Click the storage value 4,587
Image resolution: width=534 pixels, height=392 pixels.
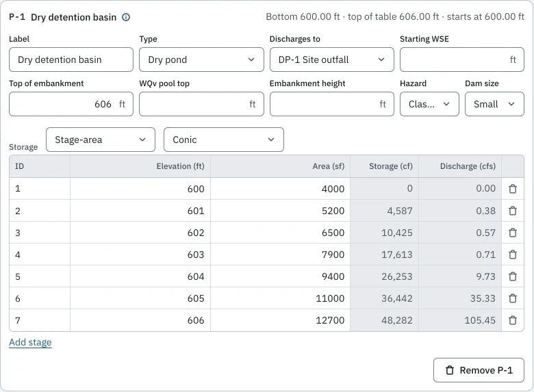[400, 211]
